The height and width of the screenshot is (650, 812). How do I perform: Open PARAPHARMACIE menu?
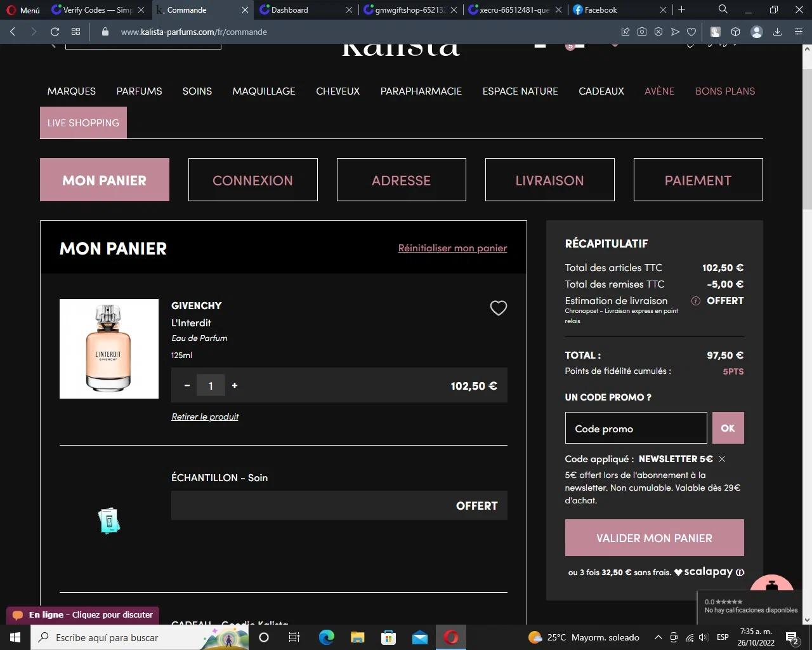pyautogui.click(x=421, y=91)
